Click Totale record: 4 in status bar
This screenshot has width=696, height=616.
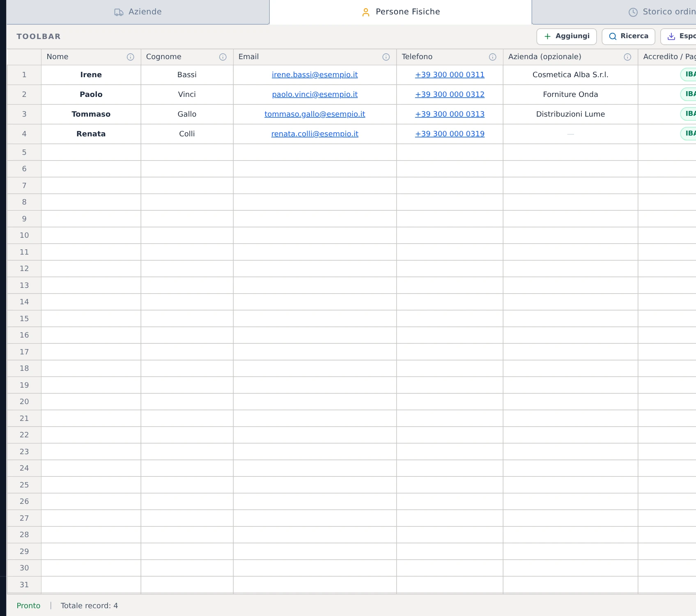[x=89, y=606]
